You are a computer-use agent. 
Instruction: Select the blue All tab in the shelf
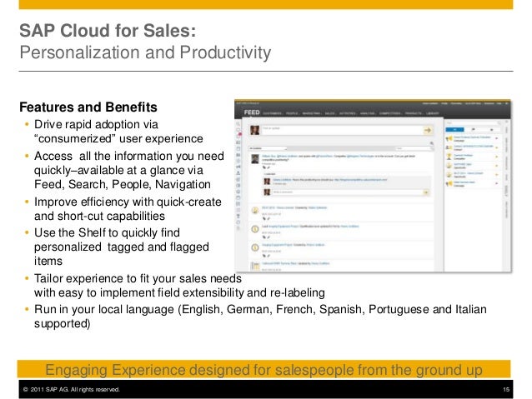click(454, 129)
